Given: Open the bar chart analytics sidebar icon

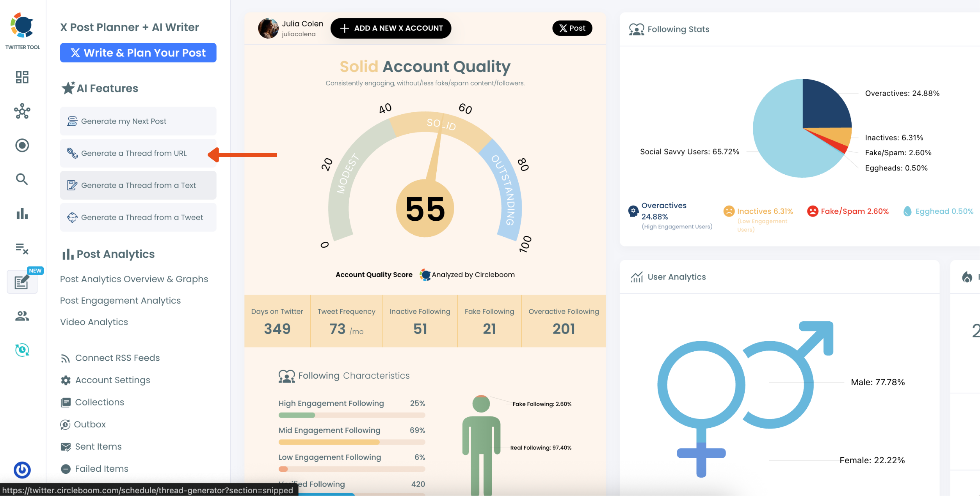Looking at the screenshot, I should coord(22,214).
